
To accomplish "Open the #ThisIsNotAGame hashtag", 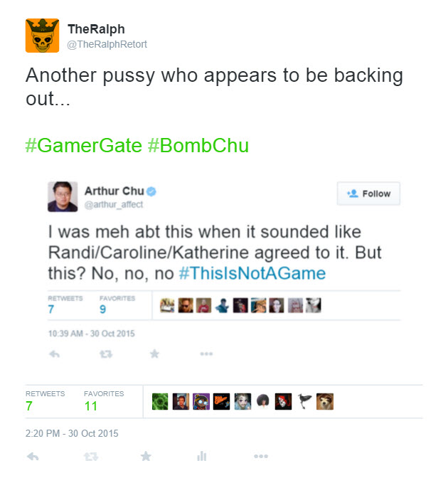I will 252,273.
